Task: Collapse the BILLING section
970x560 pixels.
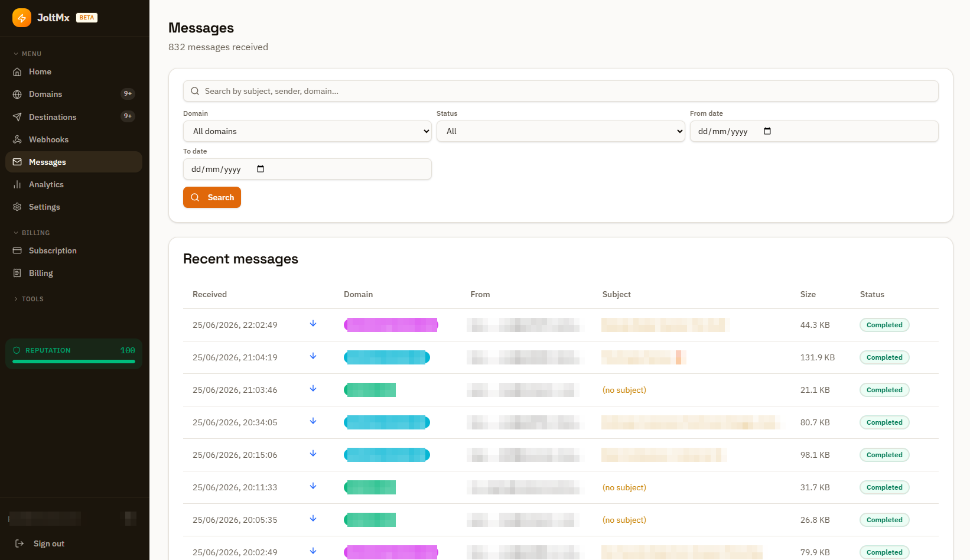Action: click(x=32, y=233)
